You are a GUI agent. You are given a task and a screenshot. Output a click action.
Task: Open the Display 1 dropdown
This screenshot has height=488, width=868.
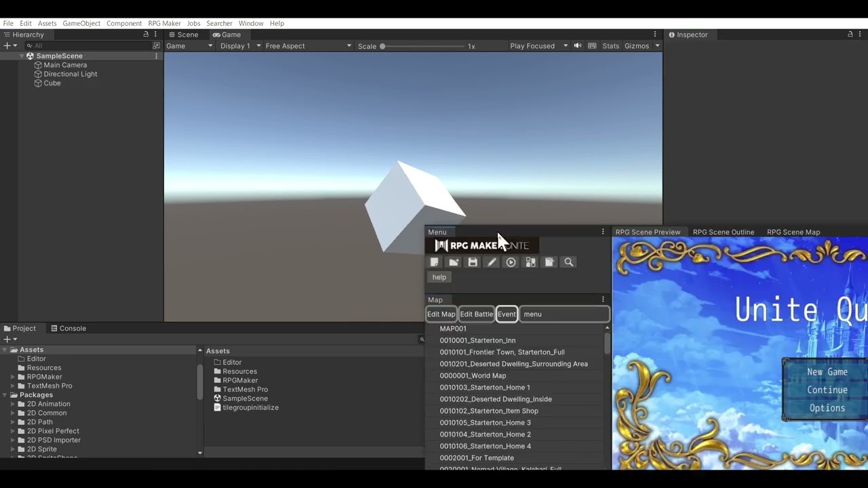pyautogui.click(x=240, y=46)
